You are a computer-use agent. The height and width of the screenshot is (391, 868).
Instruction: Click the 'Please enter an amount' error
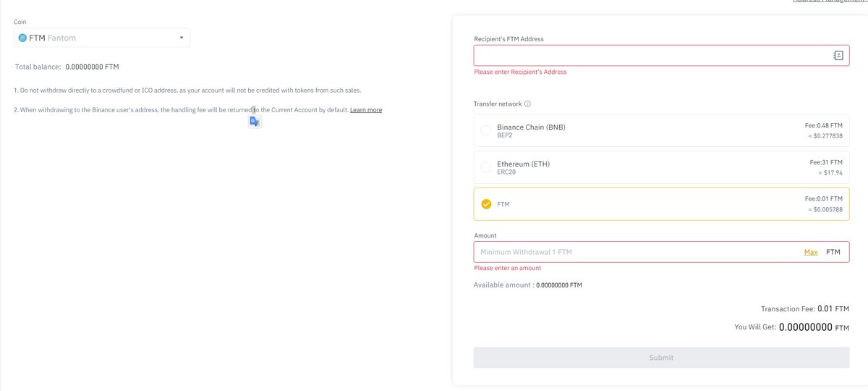[507, 268]
